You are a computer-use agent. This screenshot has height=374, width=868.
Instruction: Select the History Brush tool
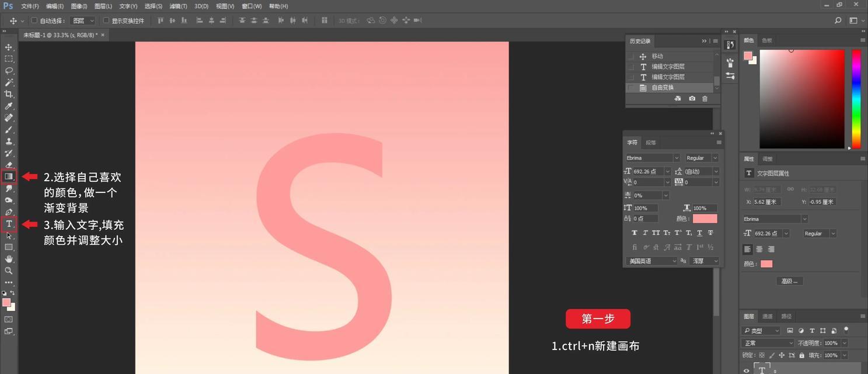point(9,153)
